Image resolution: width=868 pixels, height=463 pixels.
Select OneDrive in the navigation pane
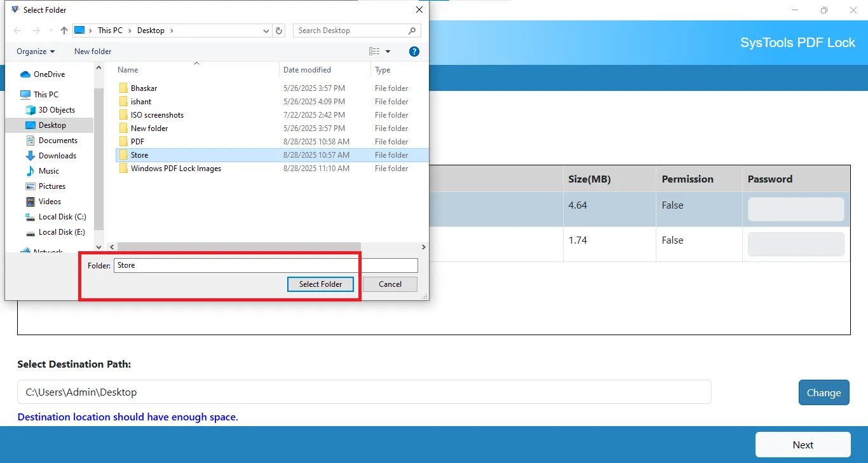pyautogui.click(x=49, y=74)
